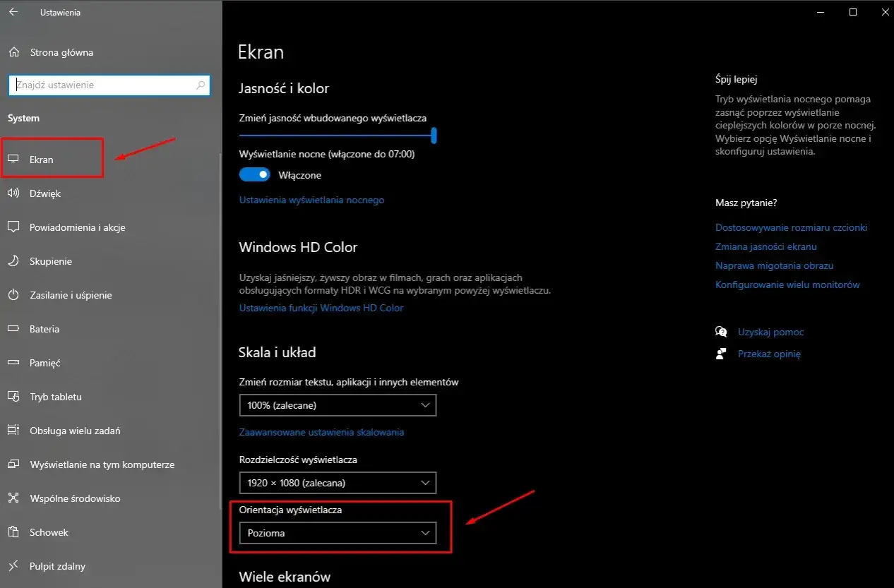The width and height of the screenshot is (894, 588).
Task: Open the 1920 × 1080 resolution dropdown
Action: click(338, 483)
